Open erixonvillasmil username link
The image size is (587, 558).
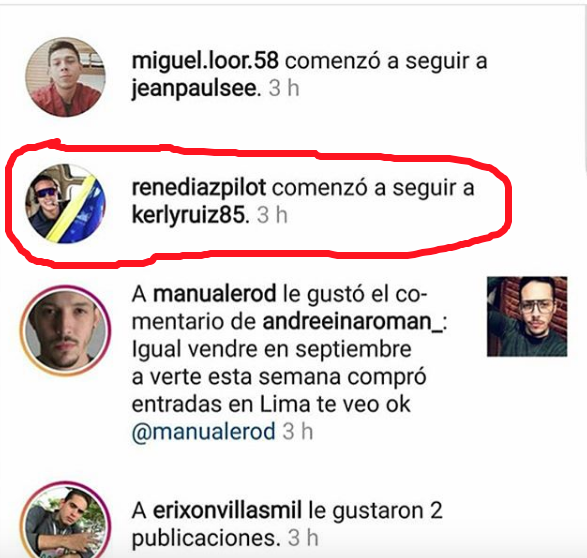tap(227, 510)
